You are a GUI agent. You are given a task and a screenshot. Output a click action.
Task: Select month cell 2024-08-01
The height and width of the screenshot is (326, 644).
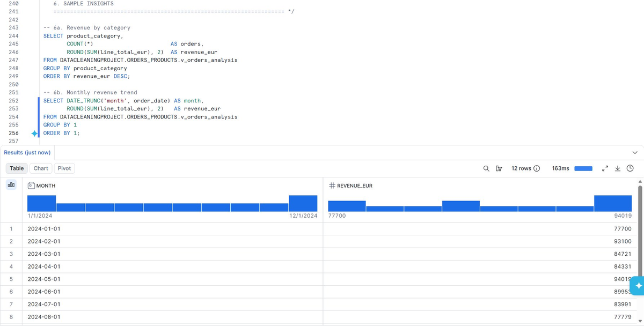(x=173, y=317)
